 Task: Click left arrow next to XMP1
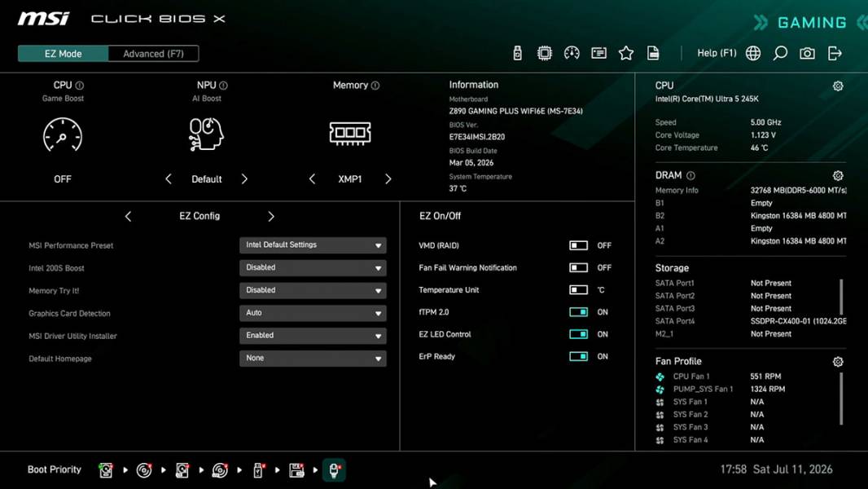coord(312,178)
